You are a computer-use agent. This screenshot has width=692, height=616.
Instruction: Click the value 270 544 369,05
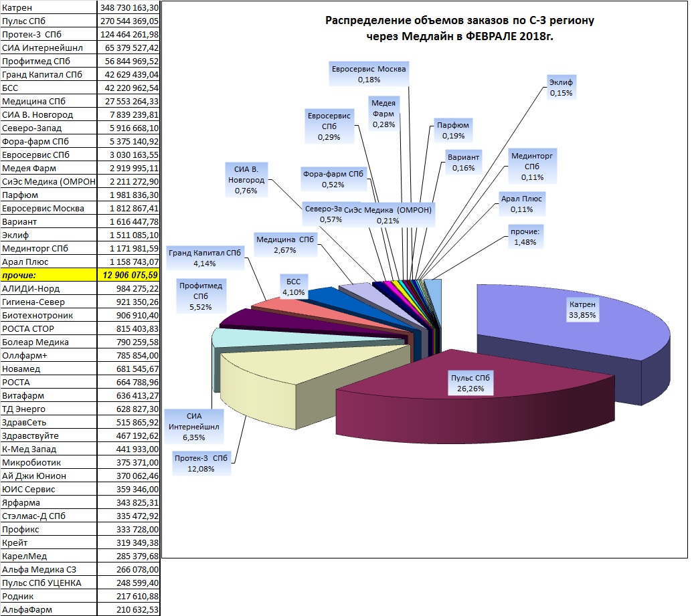[128, 21]
